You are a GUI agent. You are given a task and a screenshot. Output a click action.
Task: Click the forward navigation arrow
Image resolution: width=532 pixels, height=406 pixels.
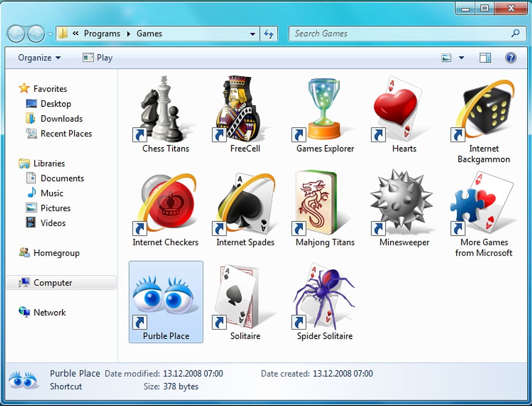[x=36, y=34]
